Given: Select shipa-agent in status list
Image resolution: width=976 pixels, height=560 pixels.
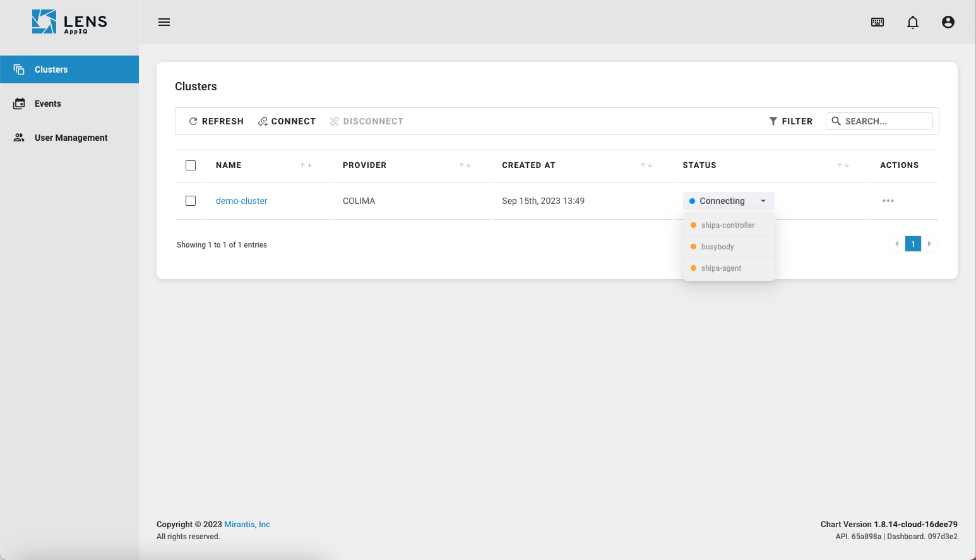Looking at the screenshot, I should 729,268.
